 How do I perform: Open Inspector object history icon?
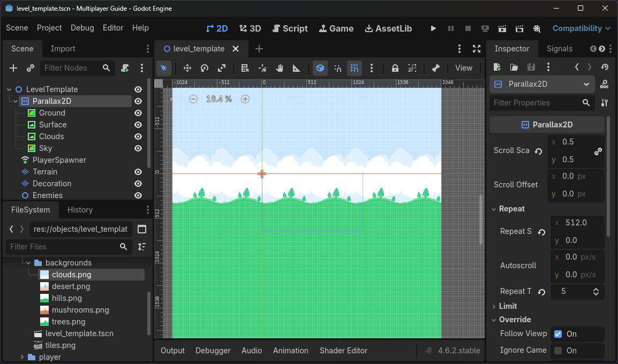605,67
